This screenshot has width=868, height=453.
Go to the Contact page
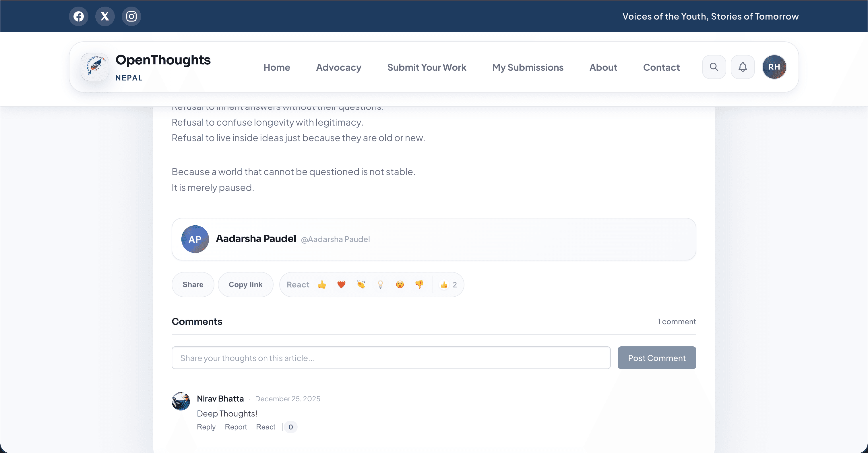[x=661, y=67]
